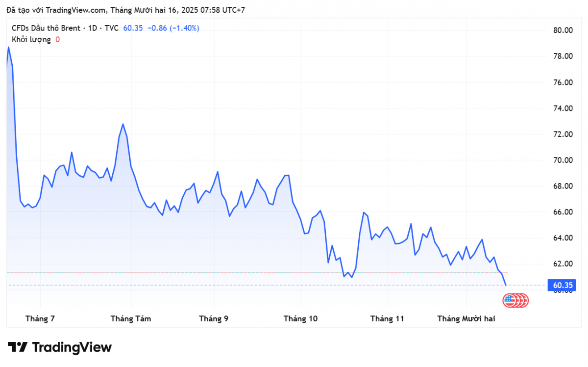
Task: Open the TradingView wordmark link
Action: [x=72, y=347]
